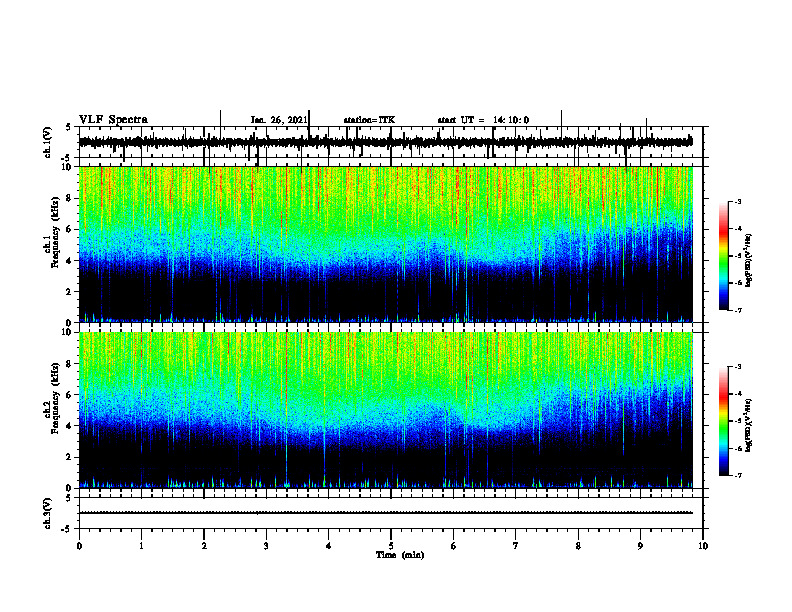Select the "start UT = 14:10:0" header text
Viewport: 792px width, 612px height.
483,120
